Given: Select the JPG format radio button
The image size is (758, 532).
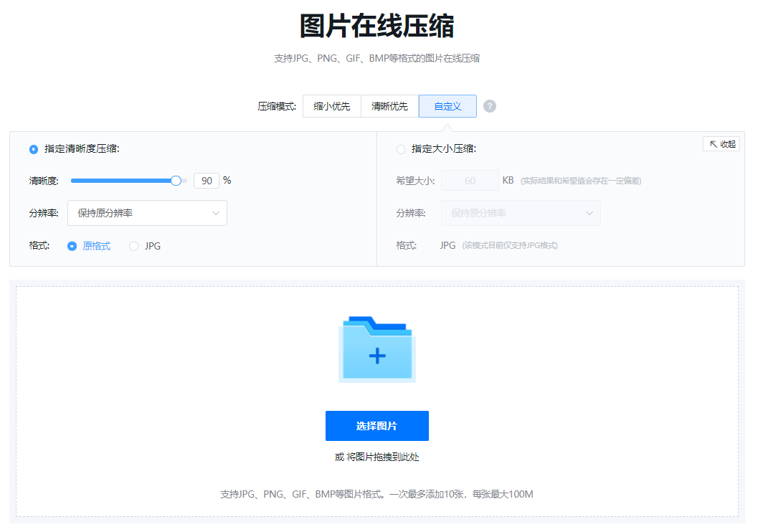Looking at the screenshot, I should coord(133,246).
